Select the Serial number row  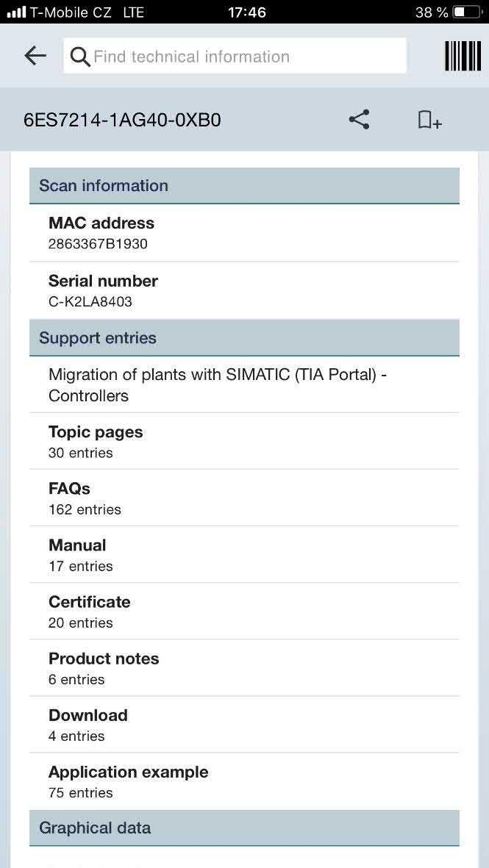244,290
